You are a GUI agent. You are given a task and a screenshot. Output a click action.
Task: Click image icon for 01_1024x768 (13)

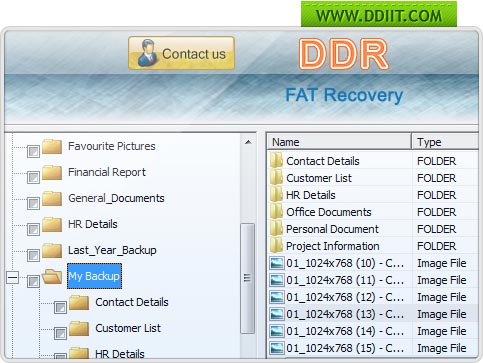(277, 314)
